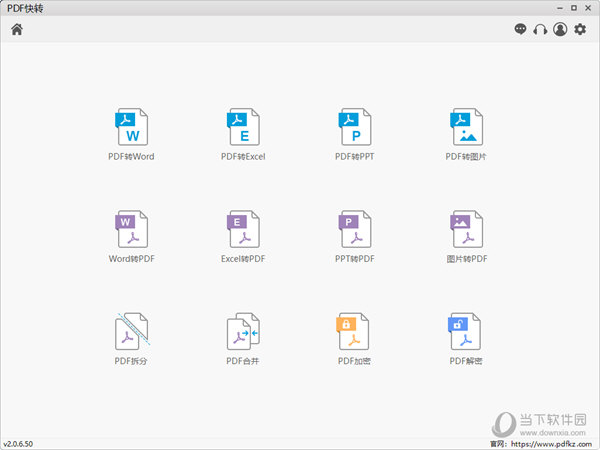This screenshot has width=600, height=450.
Task: Go to the home screen via house icon
Action: coord(17,29)
